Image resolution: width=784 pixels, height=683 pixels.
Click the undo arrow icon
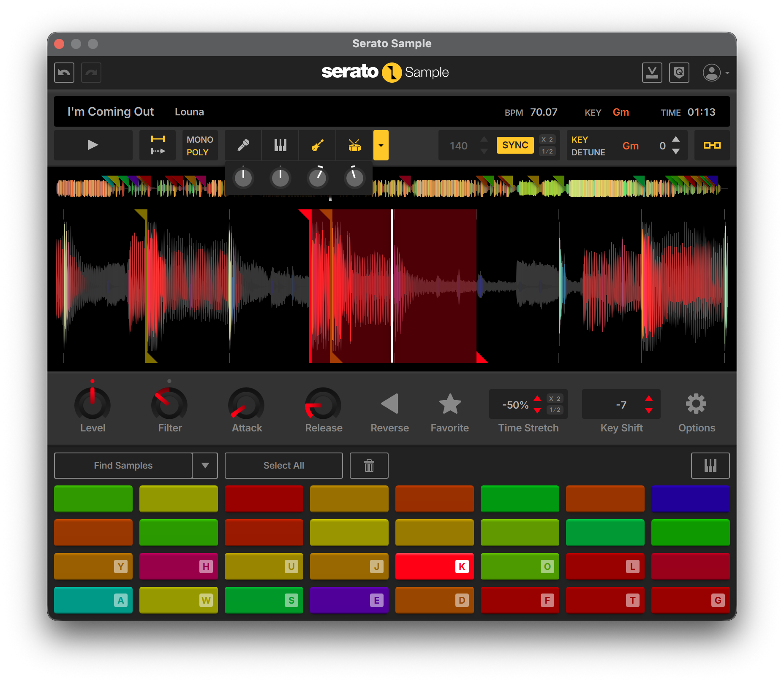(x=64, y=73)
